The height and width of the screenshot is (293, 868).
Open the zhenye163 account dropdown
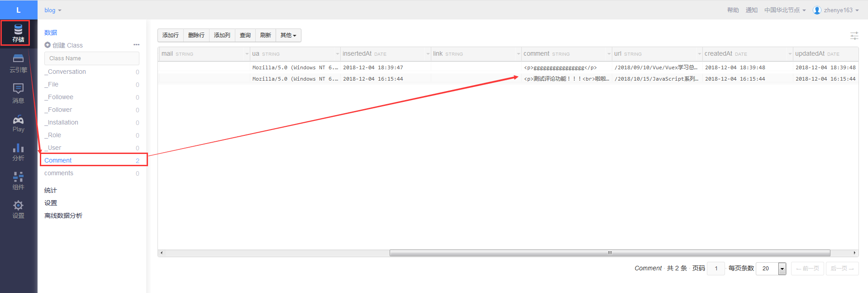(841, 10)
